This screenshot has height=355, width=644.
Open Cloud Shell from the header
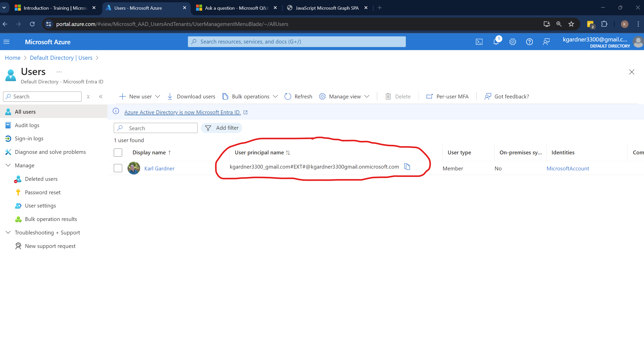[479, 42]
